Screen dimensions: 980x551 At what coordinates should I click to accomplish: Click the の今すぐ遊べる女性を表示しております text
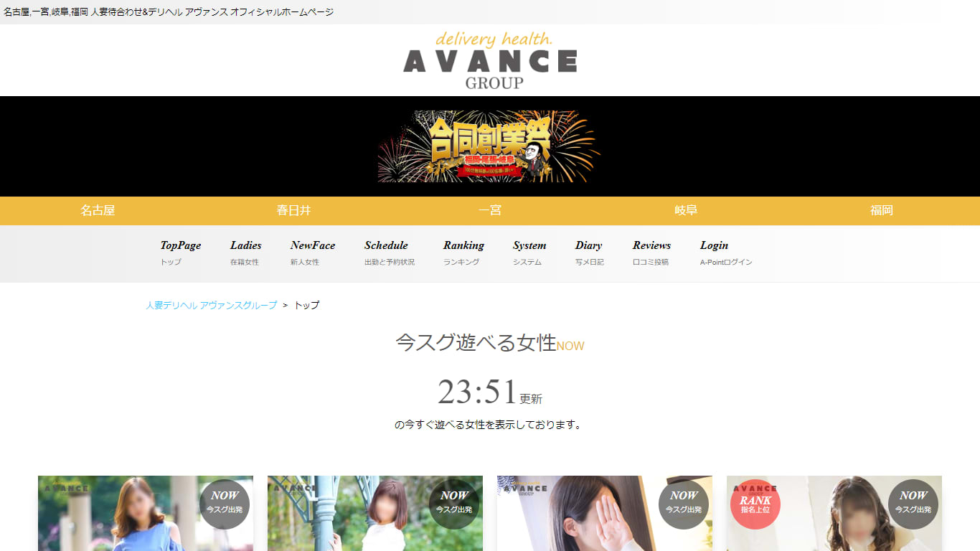coord(490,425)
